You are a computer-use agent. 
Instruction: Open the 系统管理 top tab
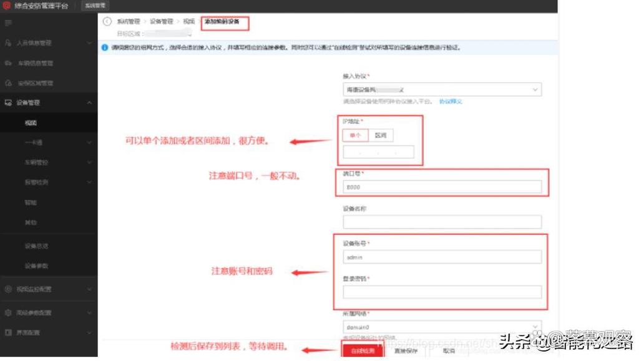coord(95,6)
